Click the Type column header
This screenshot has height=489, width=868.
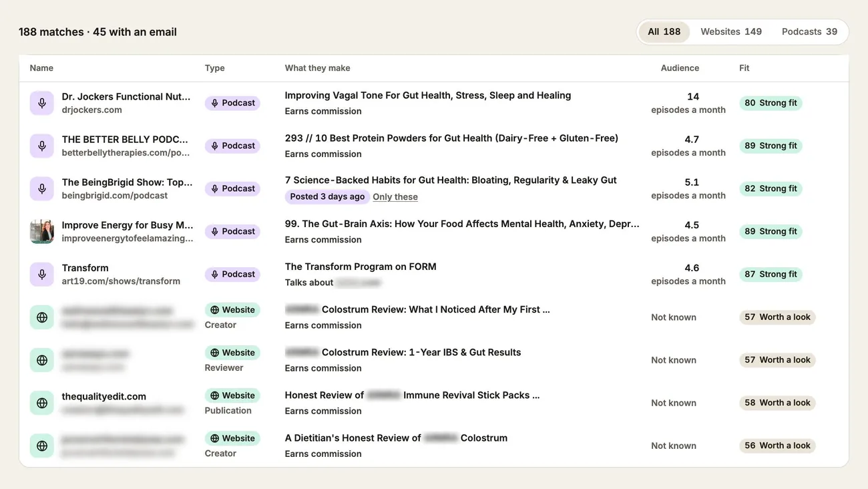click(214, 68)
